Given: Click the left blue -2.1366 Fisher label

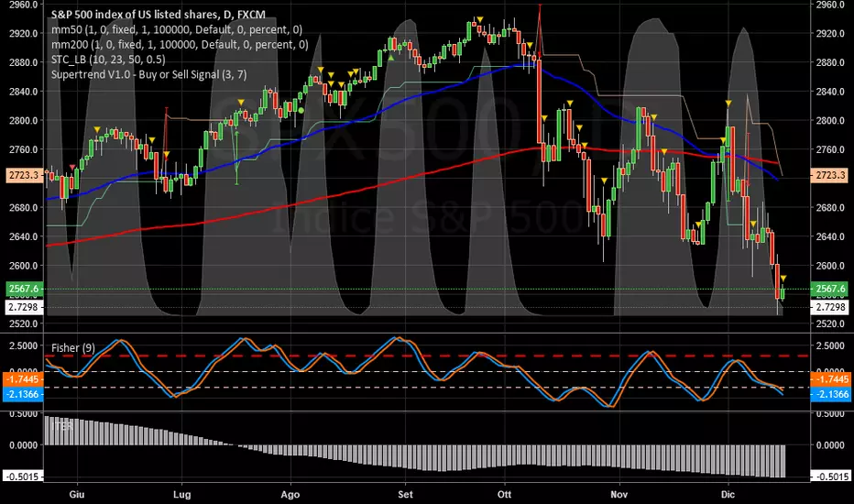Looking at the screenshot, I should point(23,394).
